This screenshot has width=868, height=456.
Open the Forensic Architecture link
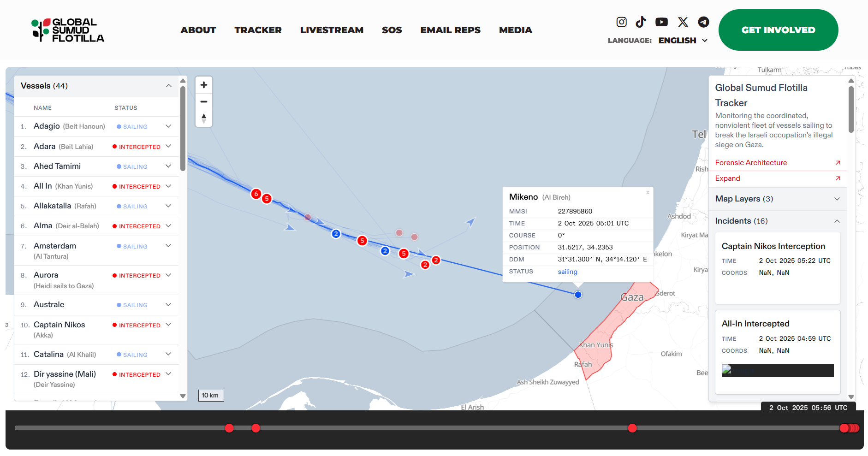point(751,163)
